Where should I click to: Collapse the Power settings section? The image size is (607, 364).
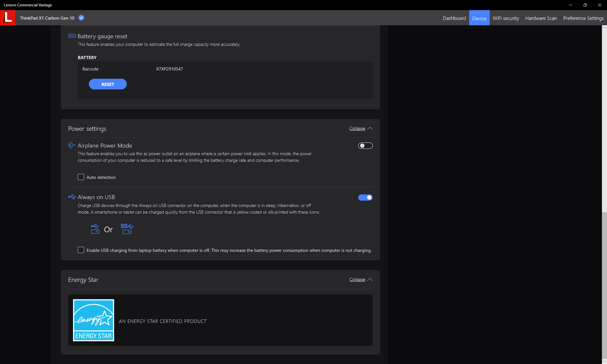tap(357, 128)
